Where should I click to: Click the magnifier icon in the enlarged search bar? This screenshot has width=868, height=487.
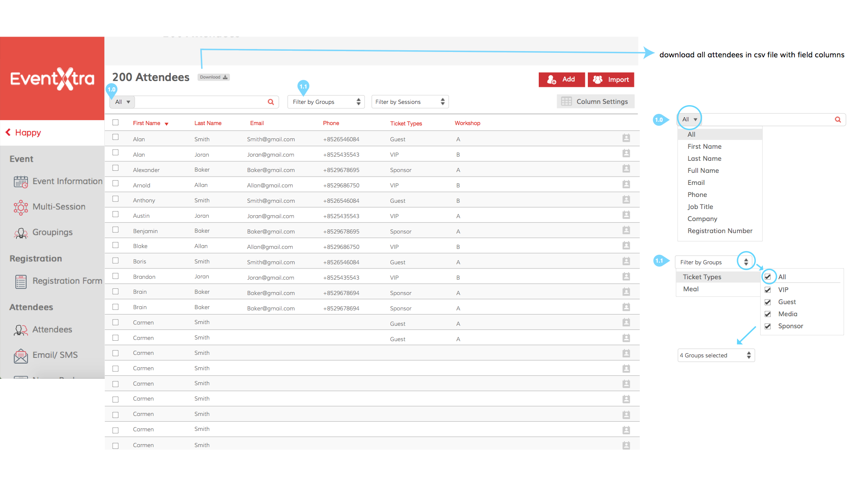[838, 120]
